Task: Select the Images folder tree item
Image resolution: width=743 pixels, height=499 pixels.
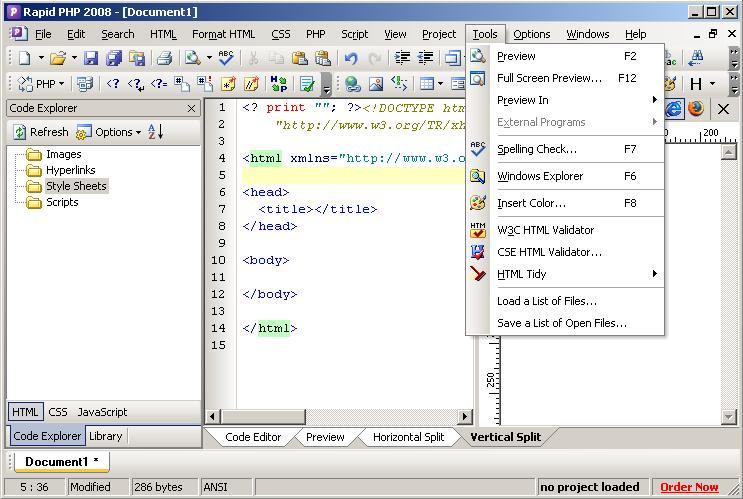Action: (54, 154)
